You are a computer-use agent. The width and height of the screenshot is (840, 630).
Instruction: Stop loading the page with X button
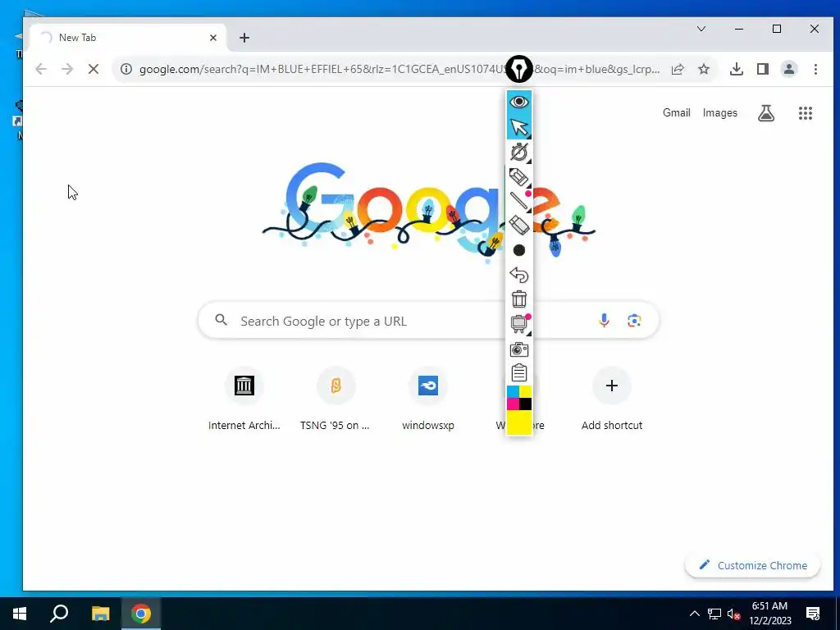point(94,69)
